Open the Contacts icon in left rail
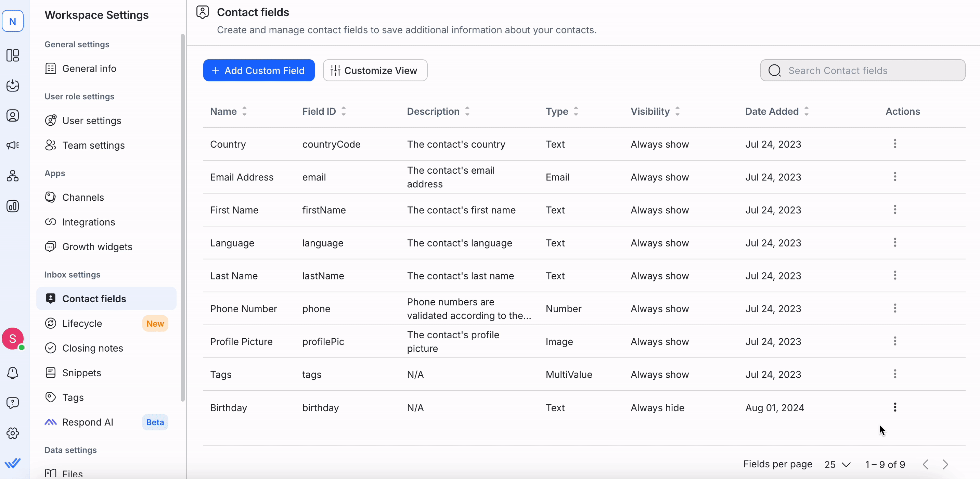This screenshot has height=479, width=980. click(x=13, y=116)
